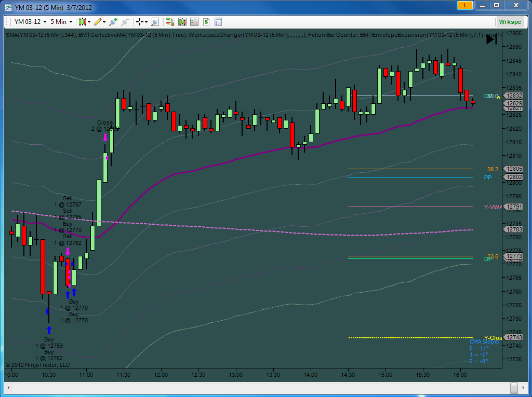Open the Chart Trader toolbar icon
Image resolution: width=532 pixels, height=397 pixels.
(170, 22)
